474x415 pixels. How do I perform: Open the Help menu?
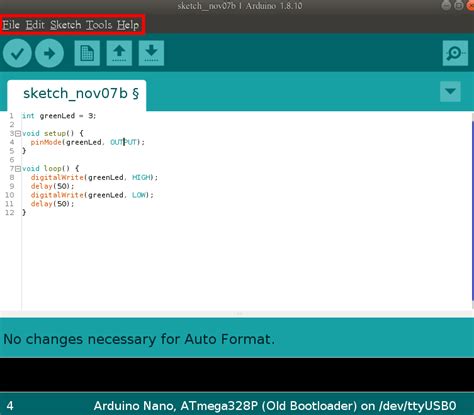coord(128,25)
